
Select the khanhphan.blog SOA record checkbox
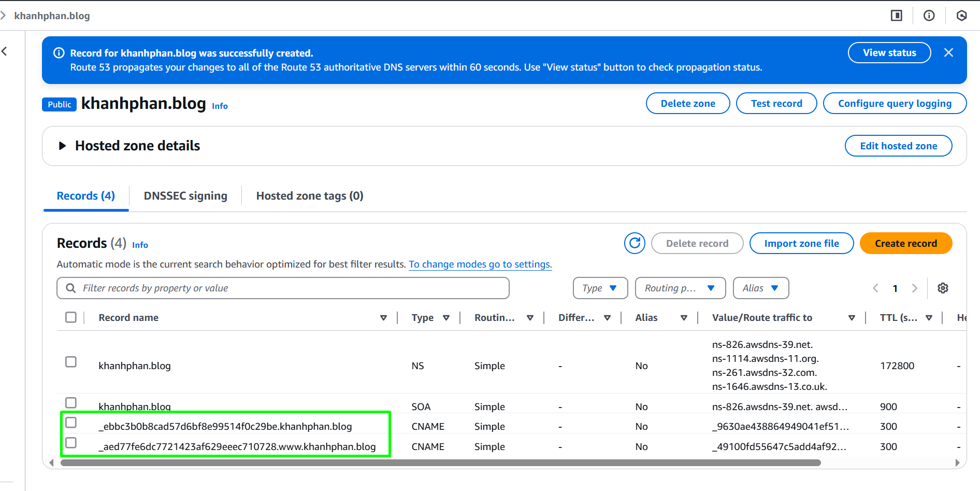(x=71, y=403)
